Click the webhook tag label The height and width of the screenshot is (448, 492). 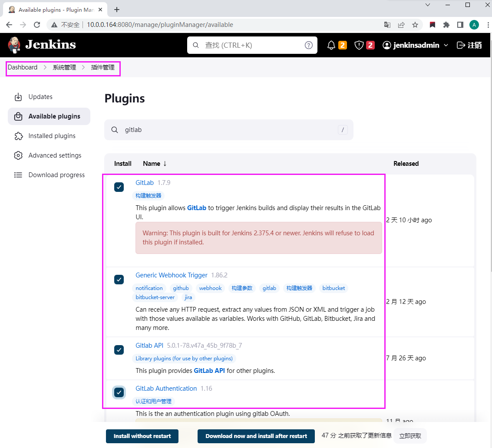click(210, 288)
